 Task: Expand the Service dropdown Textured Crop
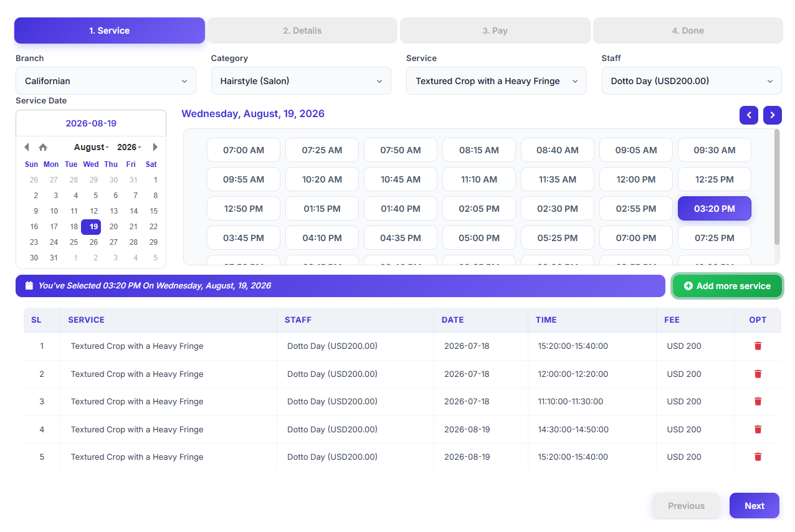tap(497, 81)
